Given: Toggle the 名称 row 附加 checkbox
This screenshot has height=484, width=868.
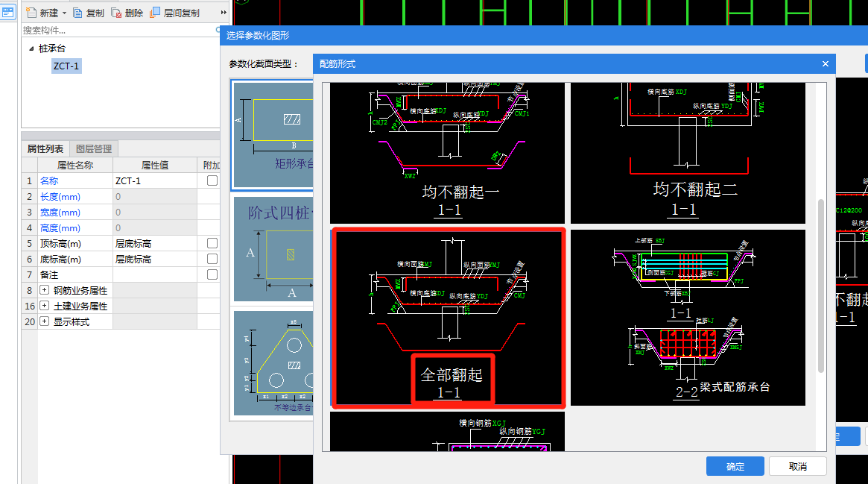Looking at the screenshot, I should point(212,180).
